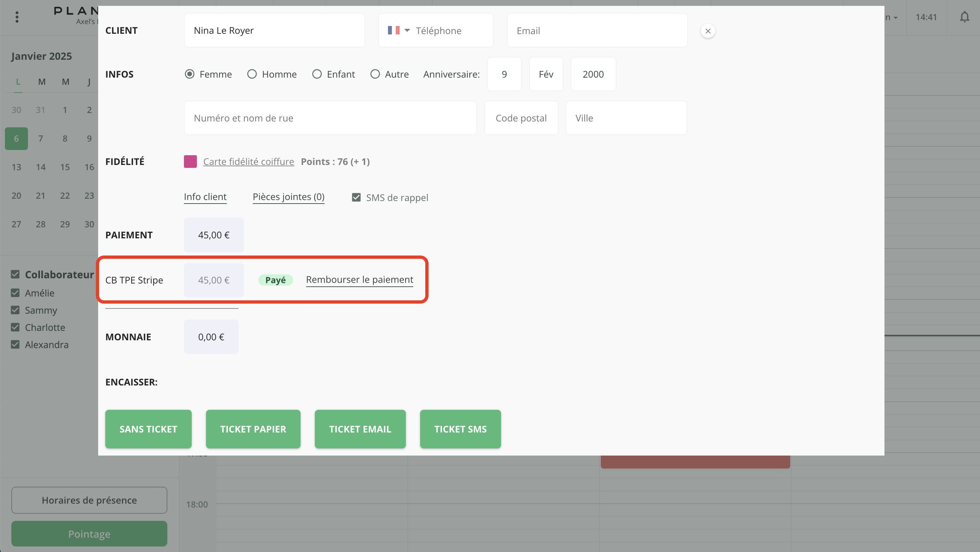The width and height of the screenshot is (980, 552).
Task: Toggle the Amélie collaborator checkbox
Action: [15, 293]
